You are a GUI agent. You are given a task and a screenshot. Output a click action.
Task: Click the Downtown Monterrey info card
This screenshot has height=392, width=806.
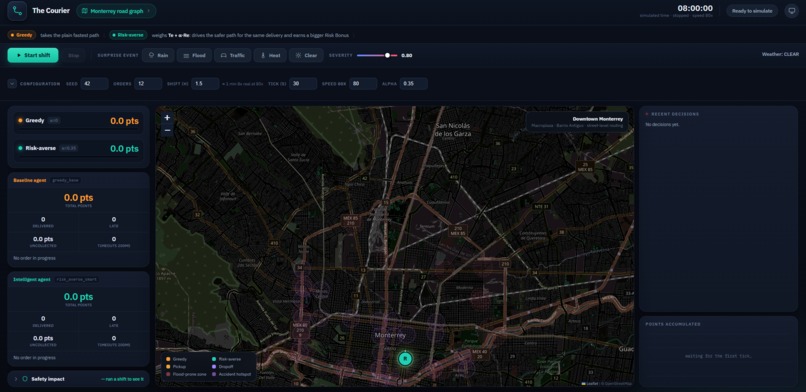coord(577,122)
